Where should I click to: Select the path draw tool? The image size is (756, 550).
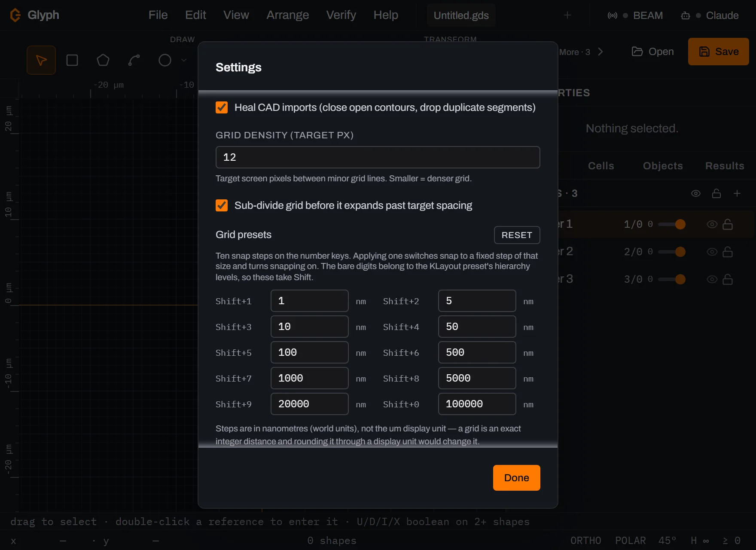click(134, 60)
